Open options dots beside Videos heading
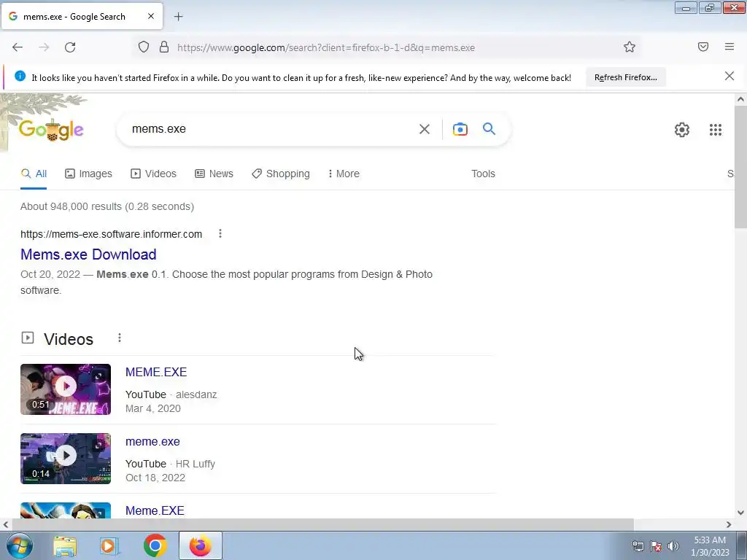Image resolution: width=747 pixels, height=560 pixels. tap(120, 338)
